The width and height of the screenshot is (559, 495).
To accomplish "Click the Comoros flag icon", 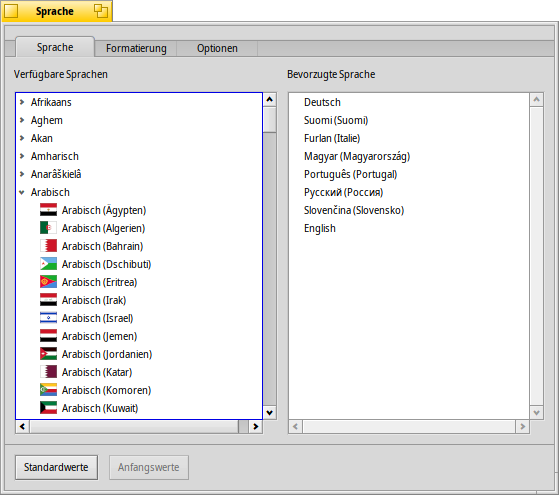I will (48, 390).
